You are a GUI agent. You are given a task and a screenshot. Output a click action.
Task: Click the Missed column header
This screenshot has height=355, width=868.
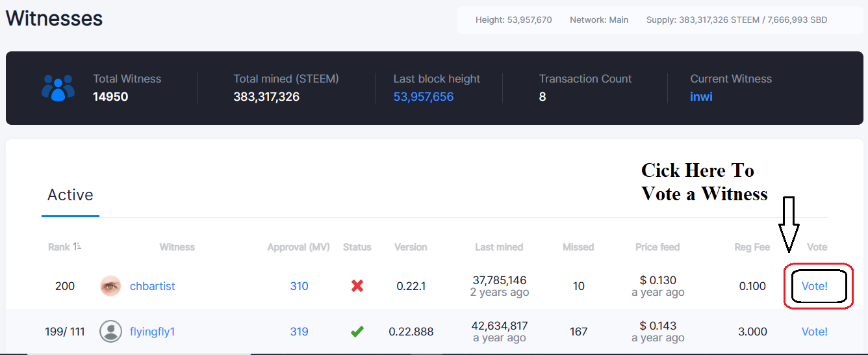pyautogui.click(x=578, y=247)
